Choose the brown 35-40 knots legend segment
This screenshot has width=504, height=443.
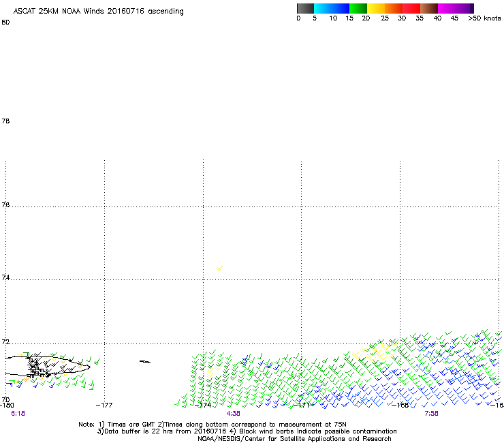429,8
